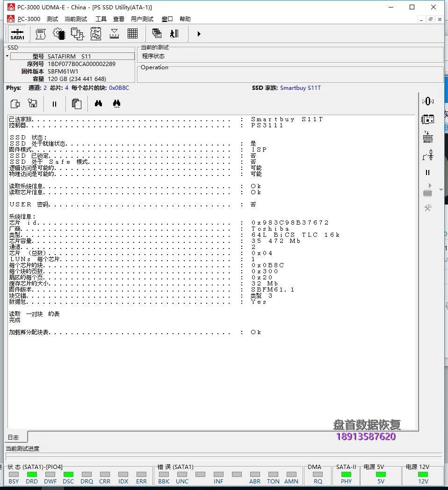
Task: Pause the log using the pause icon
Action: (x=54, y=104)
